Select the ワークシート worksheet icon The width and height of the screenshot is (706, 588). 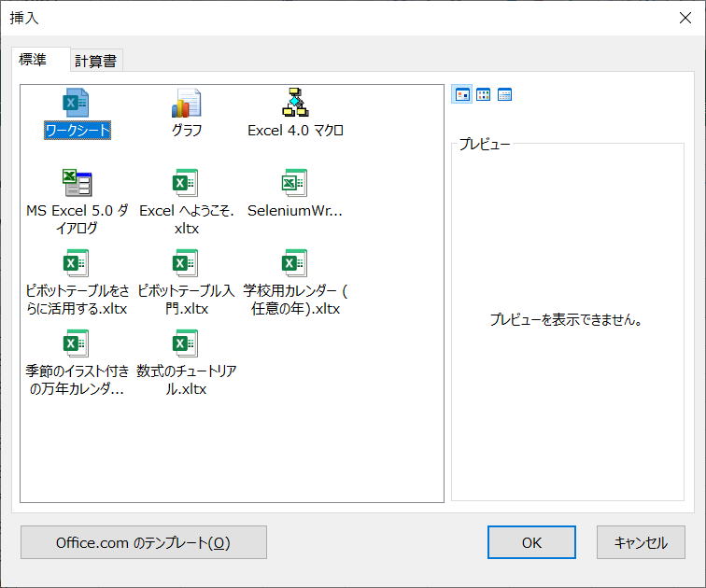77,103
